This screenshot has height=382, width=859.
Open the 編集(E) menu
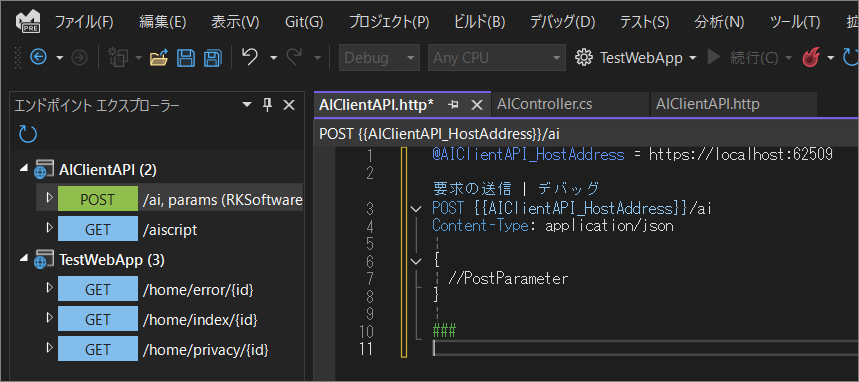163,22
